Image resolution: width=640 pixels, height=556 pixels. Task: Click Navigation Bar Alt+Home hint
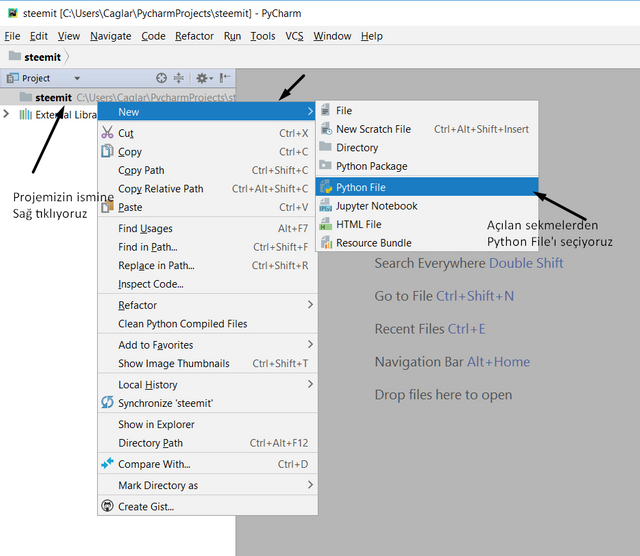click(452, 362)
